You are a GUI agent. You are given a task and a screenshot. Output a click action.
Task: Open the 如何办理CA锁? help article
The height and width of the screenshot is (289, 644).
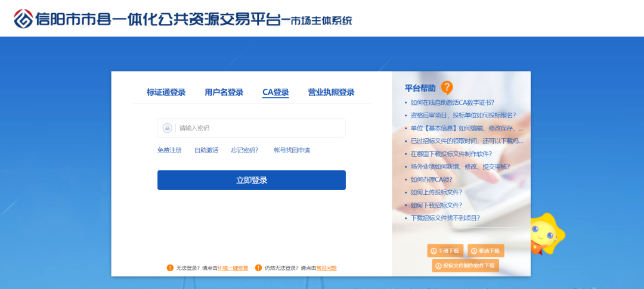pos(431,179)
